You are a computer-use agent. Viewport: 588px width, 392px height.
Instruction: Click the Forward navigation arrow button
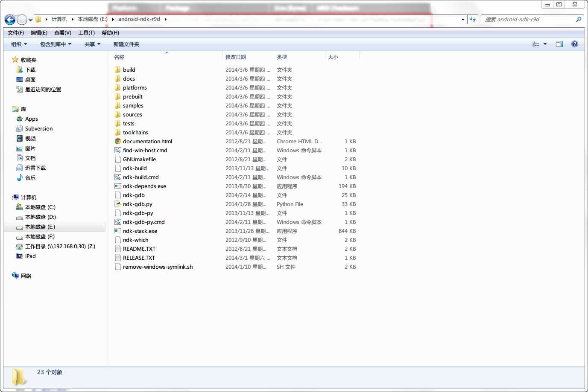[x=22, y=20]
